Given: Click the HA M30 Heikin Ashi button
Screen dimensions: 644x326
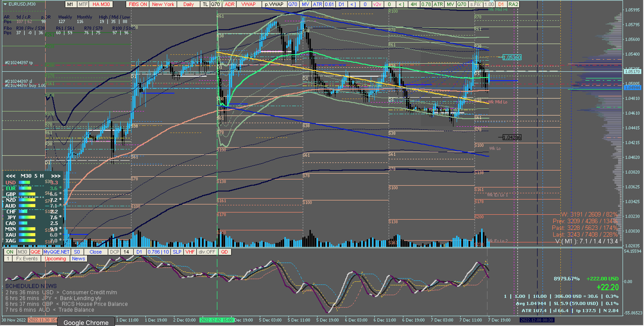Looking at the screenshot, I should [101, 4].
